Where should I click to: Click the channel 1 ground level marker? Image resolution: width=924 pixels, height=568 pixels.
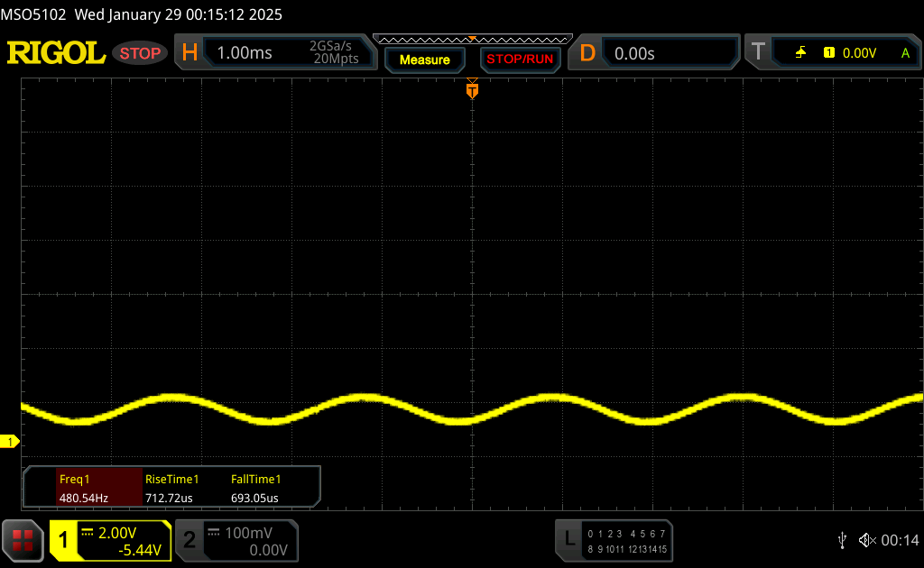point(11,442)
